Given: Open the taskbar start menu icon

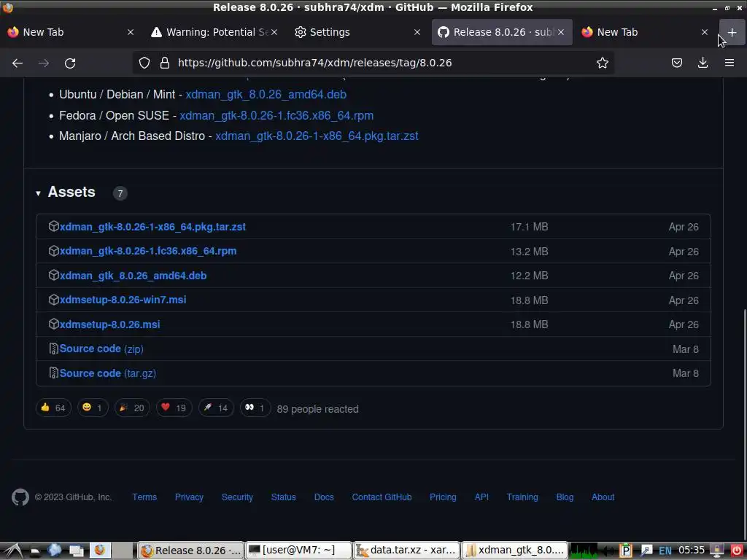Looking at the screenshot, I should (x=12, y=551).
